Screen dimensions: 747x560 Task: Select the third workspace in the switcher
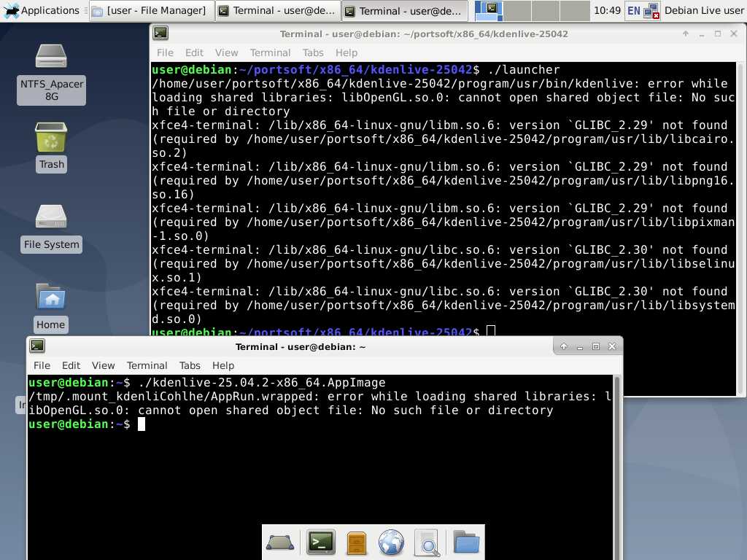[x=546, y=10]
